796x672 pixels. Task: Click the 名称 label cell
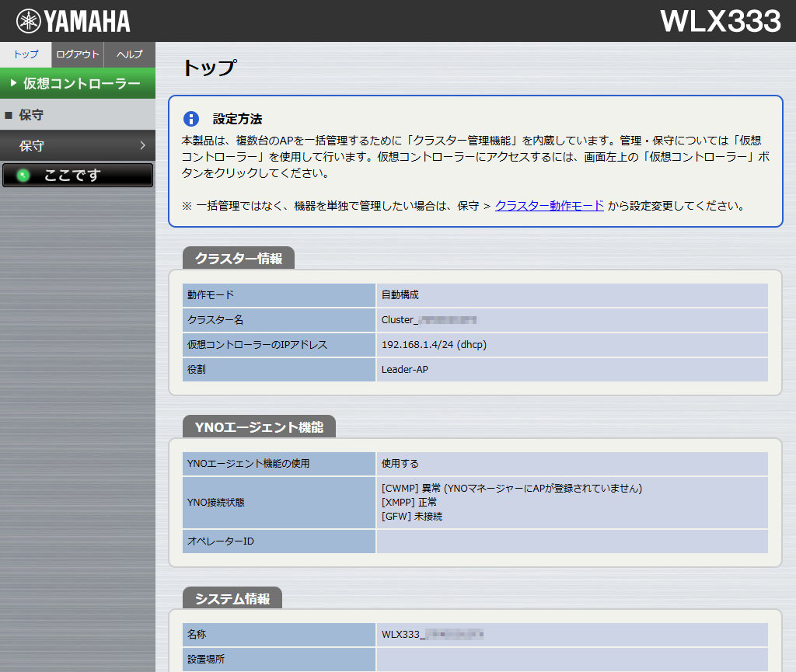(x=279, y=634)
